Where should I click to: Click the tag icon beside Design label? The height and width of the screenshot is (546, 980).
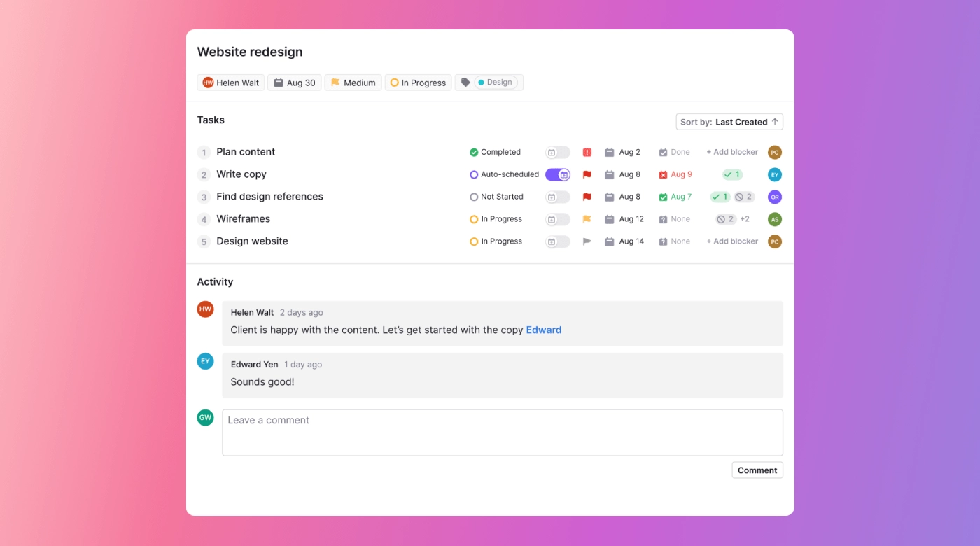(x=465, y=83)
